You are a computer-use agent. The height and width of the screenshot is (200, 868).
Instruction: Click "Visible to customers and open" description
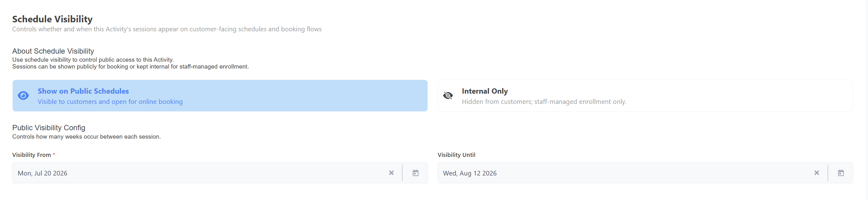pos(110,101)
